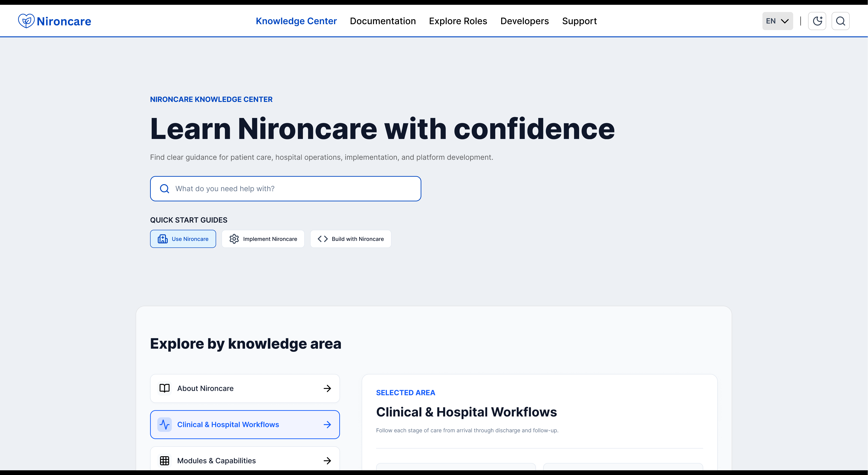
Task: Click the arrow on About Nironcare row
Action: tap(327, 388)
